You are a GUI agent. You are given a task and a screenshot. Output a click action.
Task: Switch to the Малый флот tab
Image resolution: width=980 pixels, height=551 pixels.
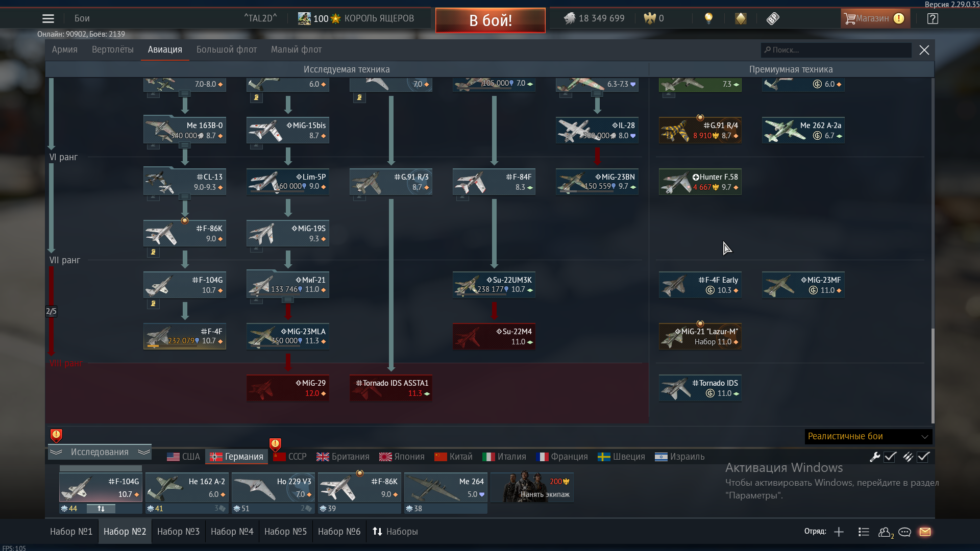point(296,49)
